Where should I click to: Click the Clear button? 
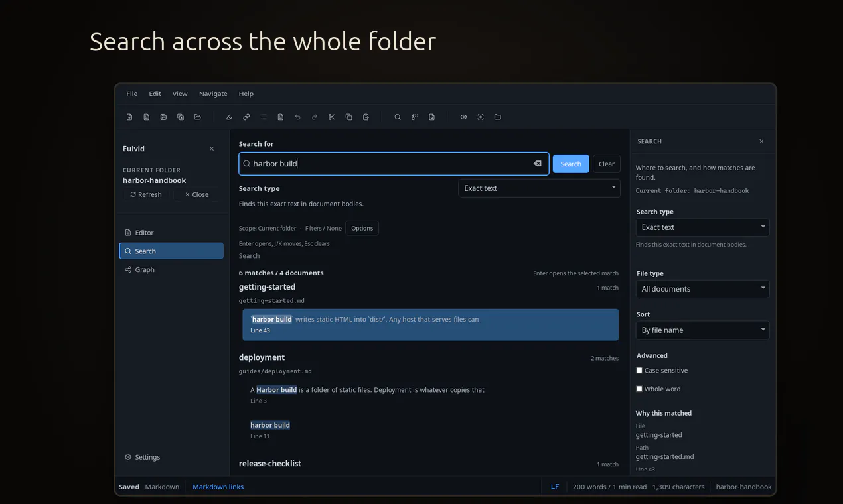pyautogui.click(x=607, y=164)
